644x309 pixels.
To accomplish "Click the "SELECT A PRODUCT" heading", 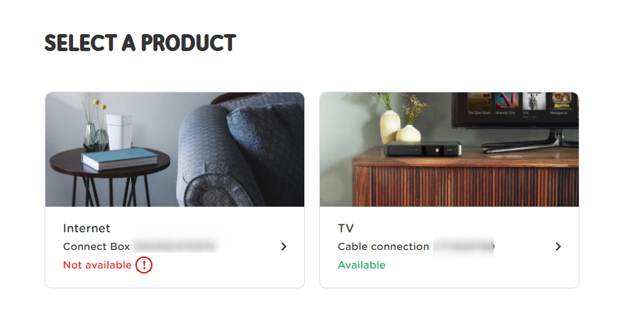I will click(140, 43).
